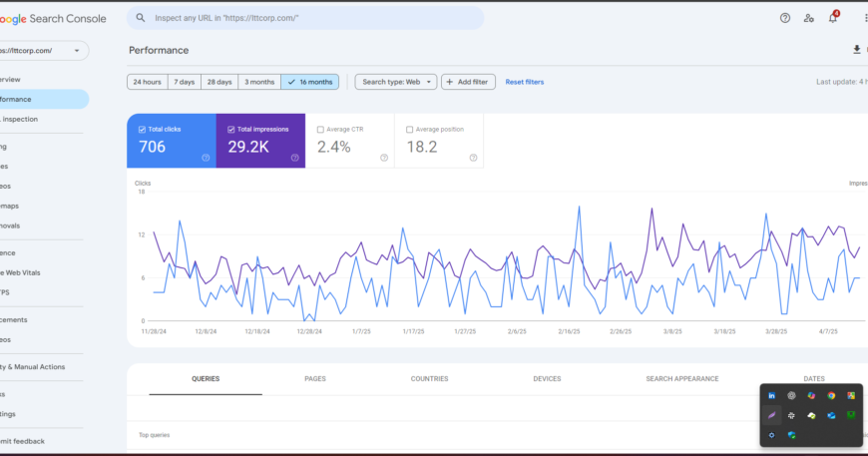This screenshot has width=868, height=456.
Task: Click help icon on Average position card
Action: click(473, 158)
